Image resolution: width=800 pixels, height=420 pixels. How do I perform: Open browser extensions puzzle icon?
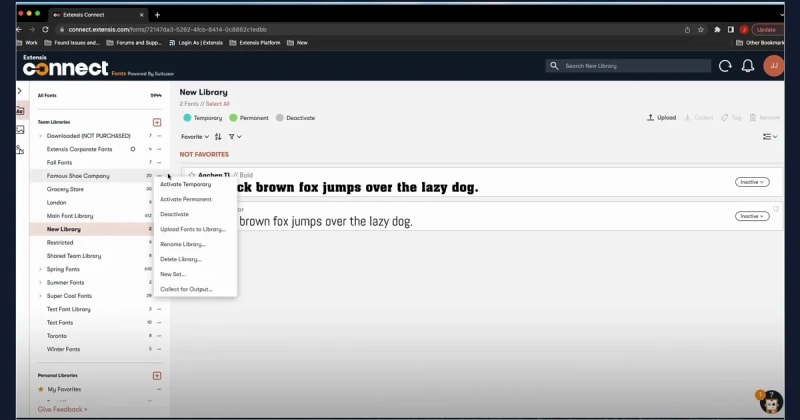click(x=717, y=30)
